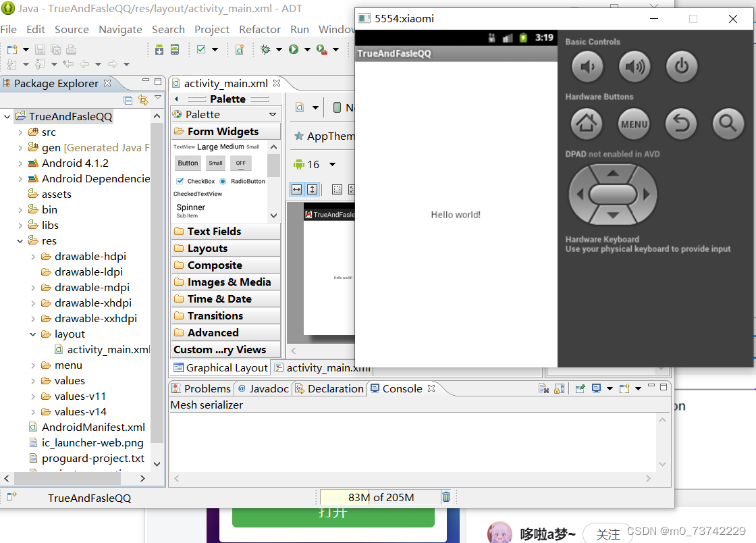Click the Print toolbar icon
Screen dimensions: 756x543
click(72, 49)
